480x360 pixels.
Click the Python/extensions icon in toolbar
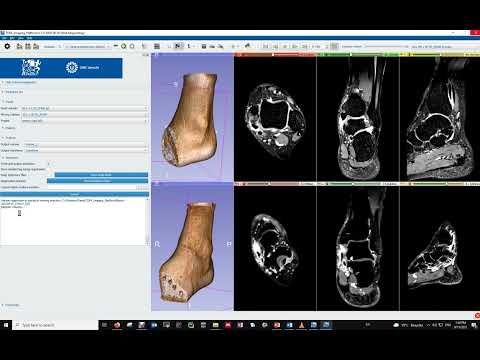[x=248, y=46]
